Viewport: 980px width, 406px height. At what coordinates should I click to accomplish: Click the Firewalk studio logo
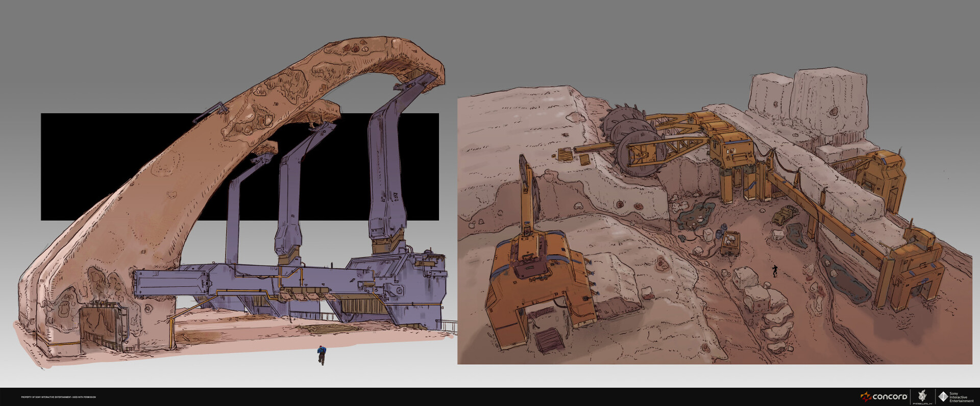(923, 397)
